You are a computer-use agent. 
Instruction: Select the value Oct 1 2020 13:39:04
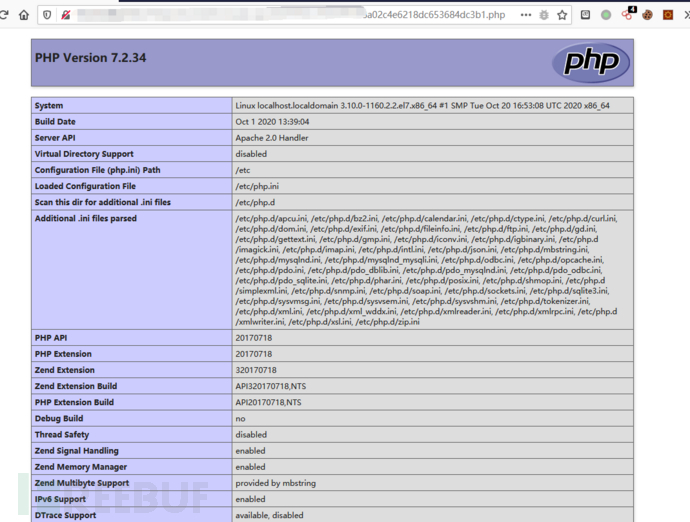point(272,121)
